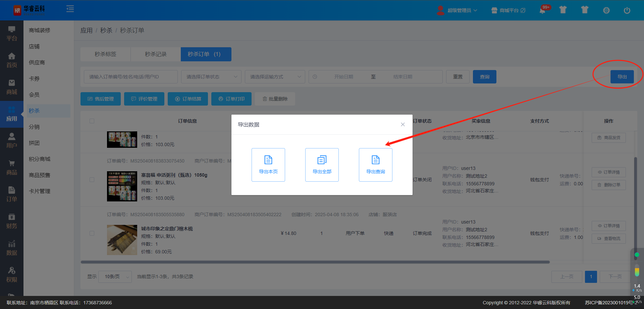Open the 请选择运输方式 dropdown
The height and width of the screenshot is (309, 644).
tap(275, 77)
